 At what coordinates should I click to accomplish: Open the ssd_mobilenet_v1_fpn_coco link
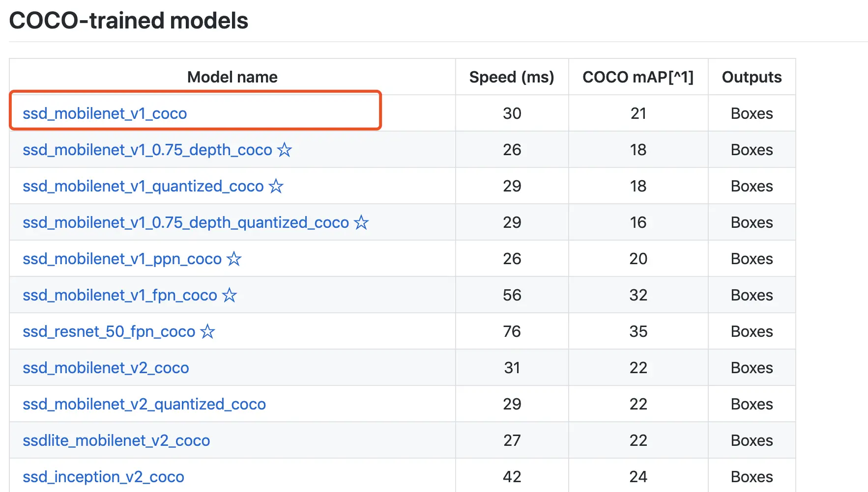(x=119, y=295)
